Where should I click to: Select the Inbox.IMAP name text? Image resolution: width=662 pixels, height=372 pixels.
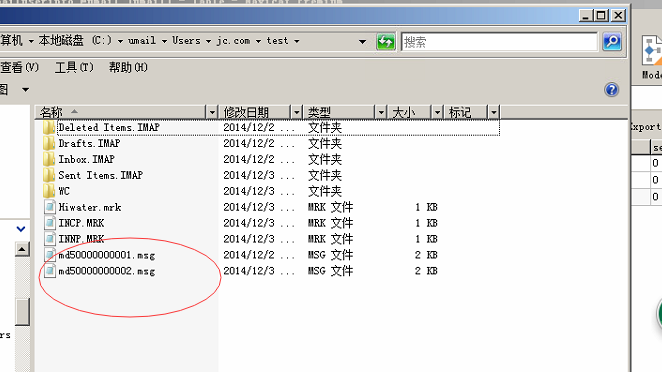point(86,159)
